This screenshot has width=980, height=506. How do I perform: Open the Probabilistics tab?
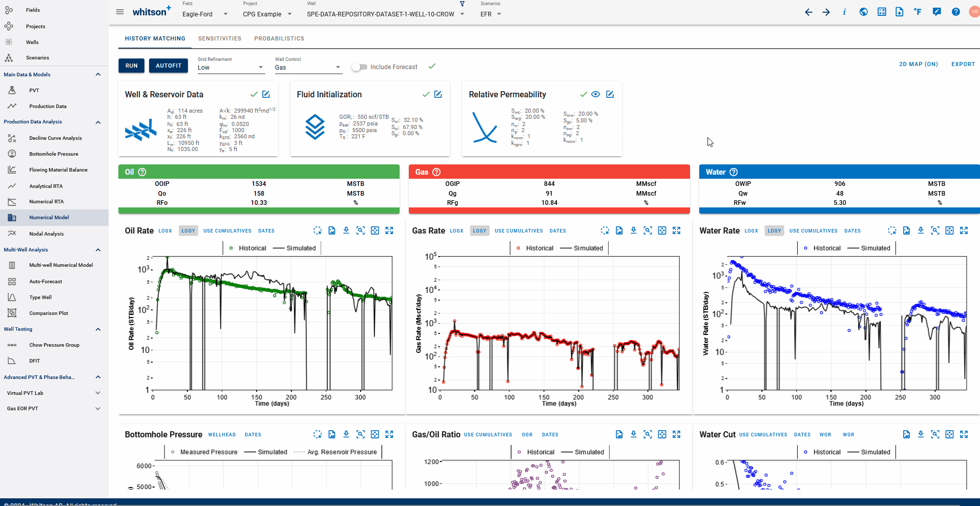279,38
